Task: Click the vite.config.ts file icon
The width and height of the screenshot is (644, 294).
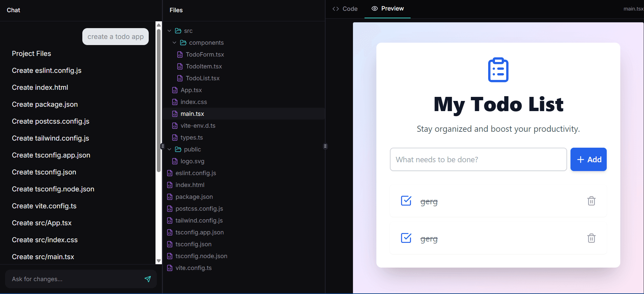Action: (x=170, y=268)
